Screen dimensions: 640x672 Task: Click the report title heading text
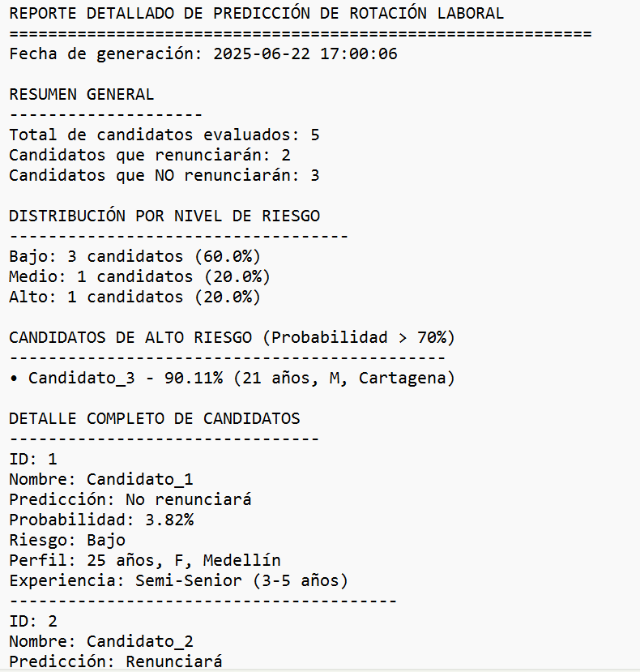(256, 13)
